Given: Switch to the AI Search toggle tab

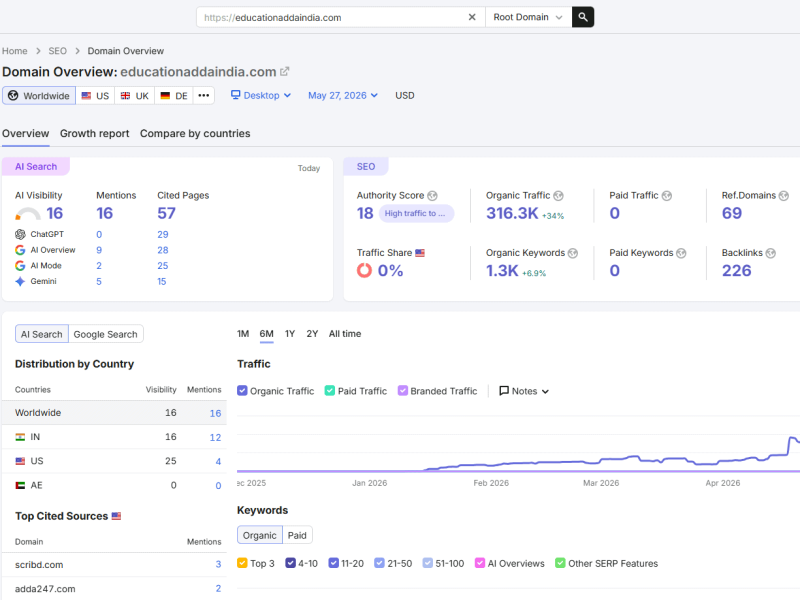Looking at the screenshot, I should 41,334.
